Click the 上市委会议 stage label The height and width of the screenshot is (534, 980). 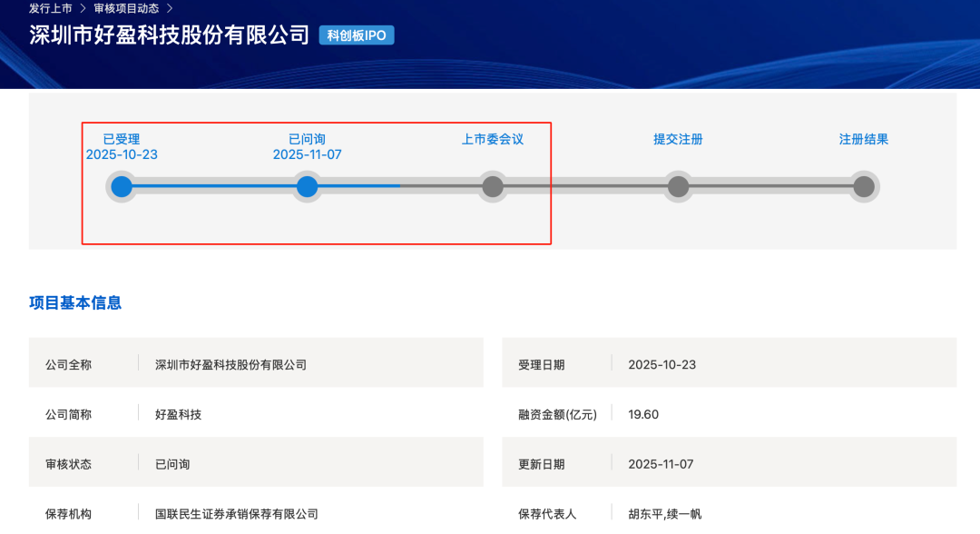click(493, 140)
